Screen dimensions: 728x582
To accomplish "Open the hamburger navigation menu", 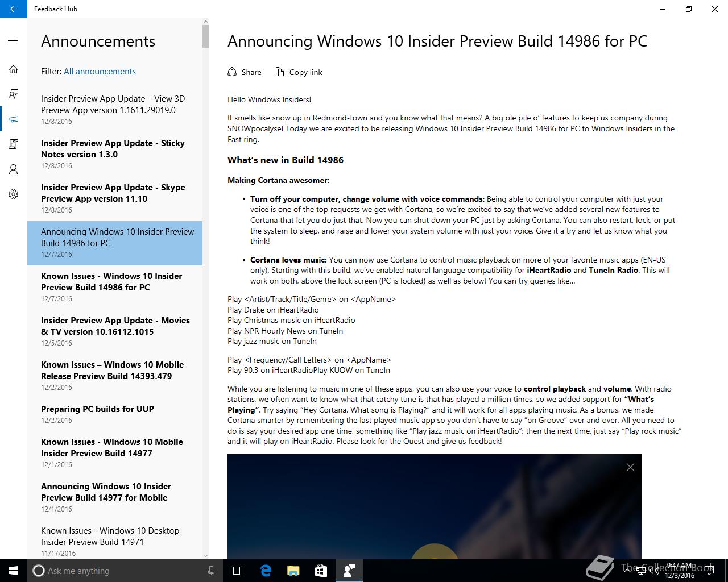I will [13, 43].
